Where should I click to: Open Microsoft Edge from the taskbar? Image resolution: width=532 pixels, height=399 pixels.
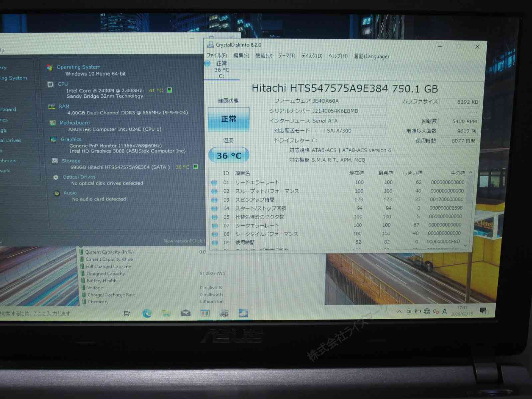(147, 313)
